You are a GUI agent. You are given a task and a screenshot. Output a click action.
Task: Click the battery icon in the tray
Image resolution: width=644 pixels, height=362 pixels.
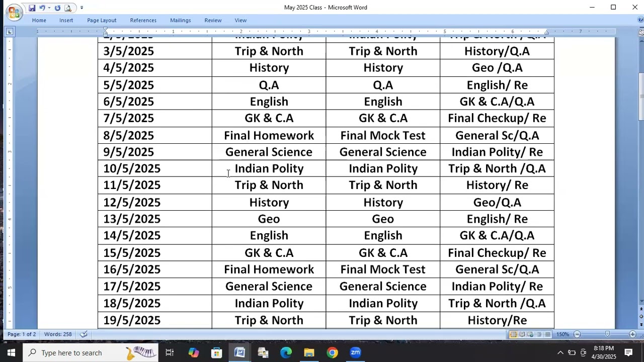[572, 352]
